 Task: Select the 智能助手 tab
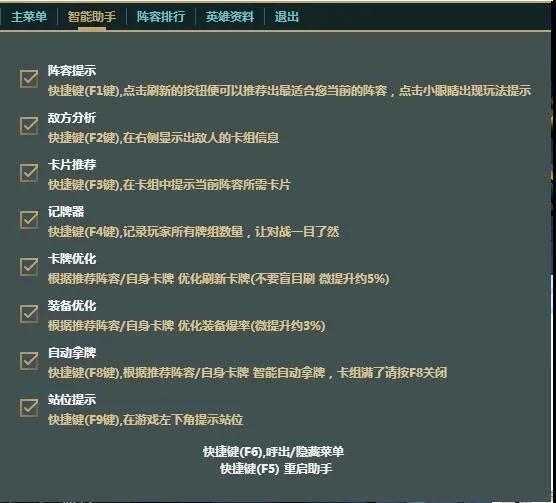click(x=91, y=17)
